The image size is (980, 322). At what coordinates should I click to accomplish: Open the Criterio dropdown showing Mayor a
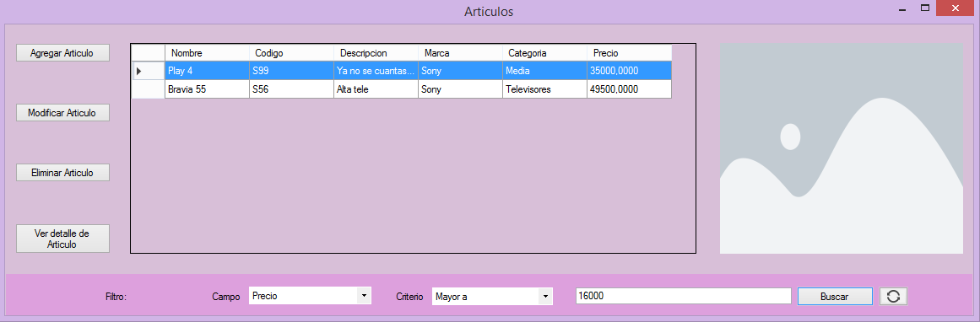[x=492, y=297]
